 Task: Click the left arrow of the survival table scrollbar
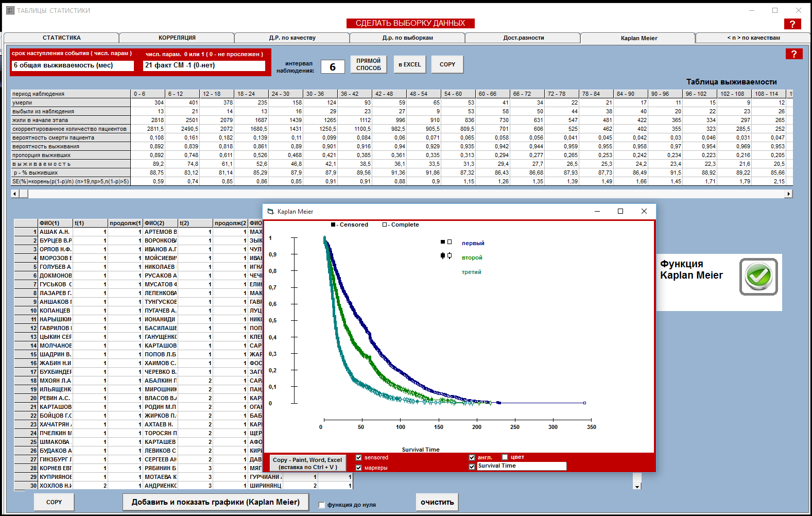[x=15, y=194]
